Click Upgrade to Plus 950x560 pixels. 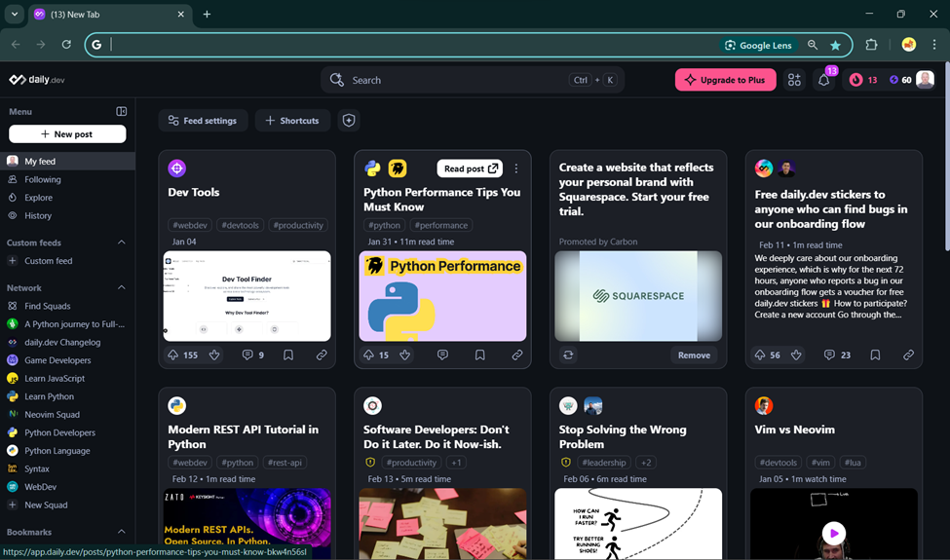coord(725,80)
